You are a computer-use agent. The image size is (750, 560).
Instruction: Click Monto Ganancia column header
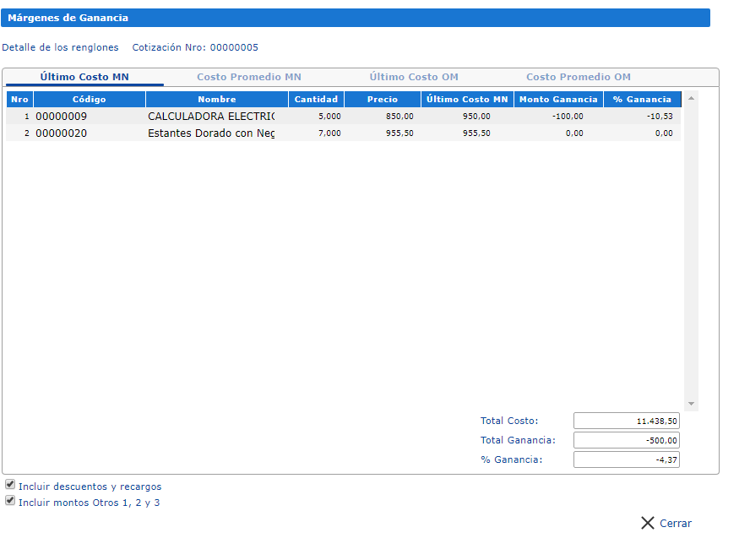[557, 100]
